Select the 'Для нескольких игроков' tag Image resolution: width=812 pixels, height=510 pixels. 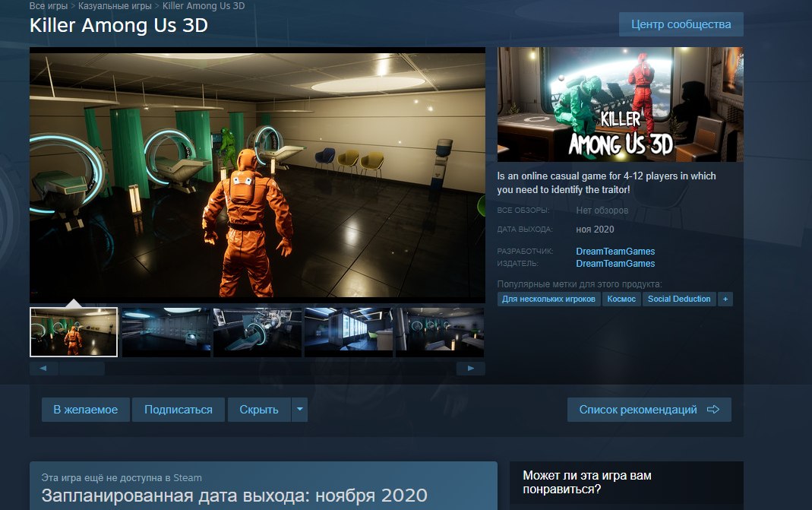(548, 299)
